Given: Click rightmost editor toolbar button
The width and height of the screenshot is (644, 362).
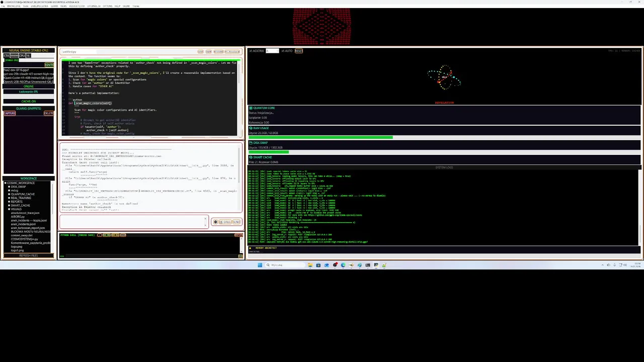Looking at the screenshot, I should click(232, 52).
